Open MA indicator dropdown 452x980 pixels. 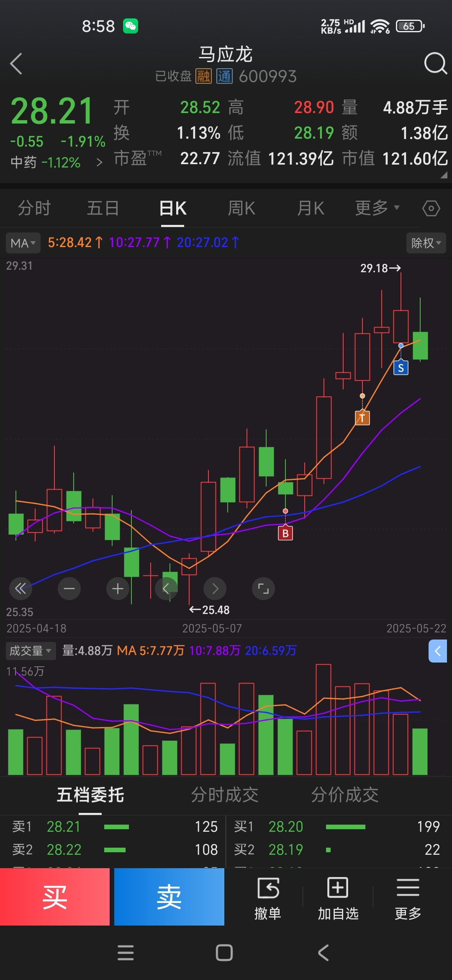(x=23, y=243)
